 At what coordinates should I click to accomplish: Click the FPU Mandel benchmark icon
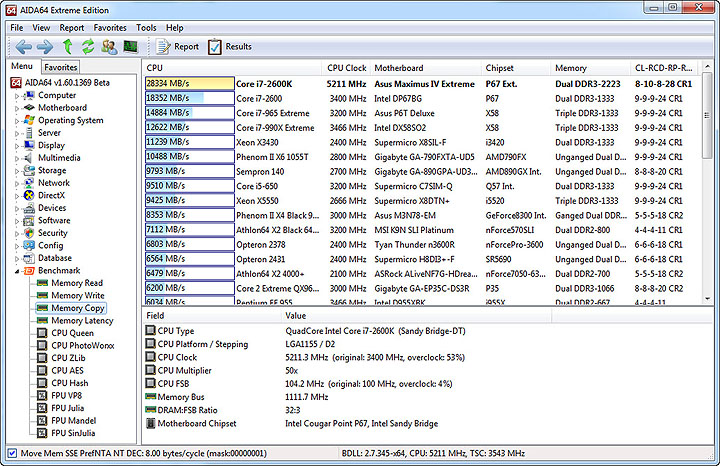(x=42, y=421)
